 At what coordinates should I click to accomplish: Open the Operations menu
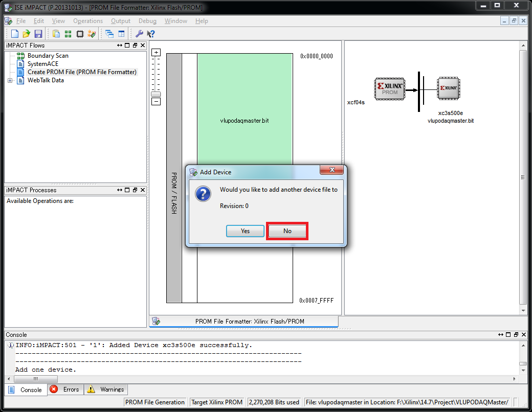tap(88, 21)
